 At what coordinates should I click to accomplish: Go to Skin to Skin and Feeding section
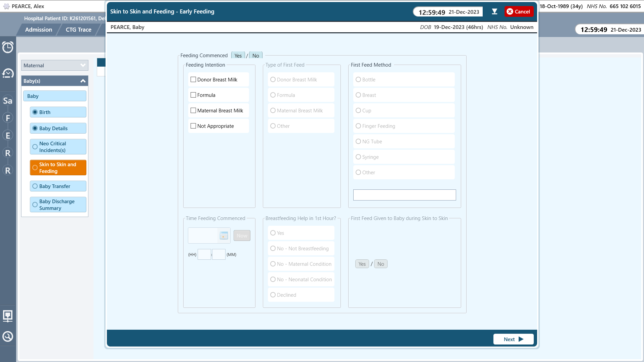coord(58,168)
